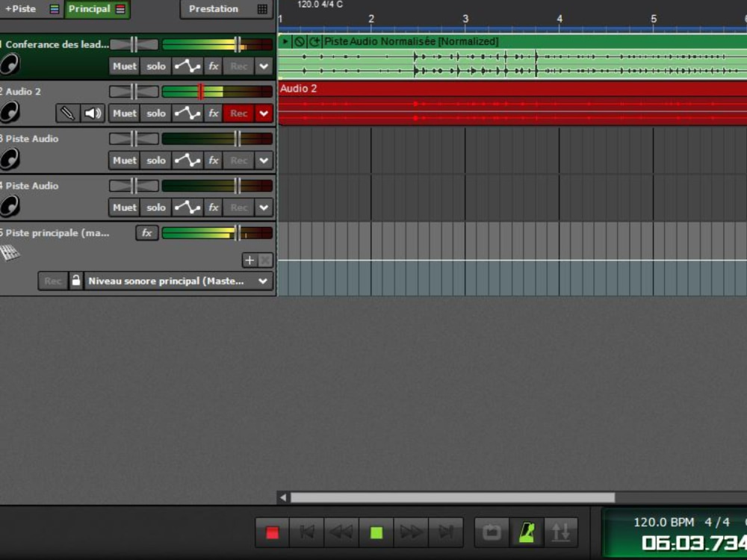747x560 pixels.
Task: Open automation curve on track 4 Piste Audio
Action: [187, 208]
